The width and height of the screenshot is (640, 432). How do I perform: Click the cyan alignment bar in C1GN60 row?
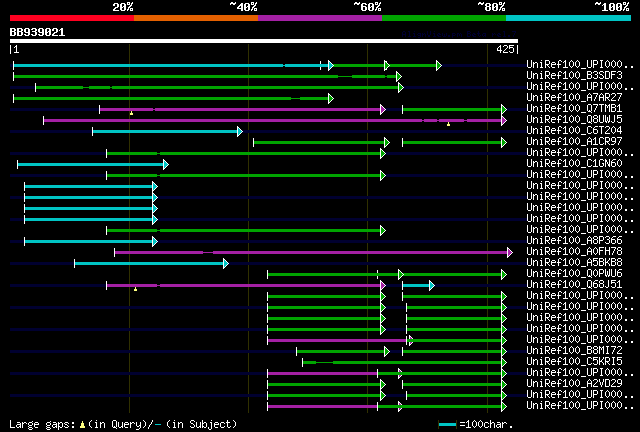(93, 165)
